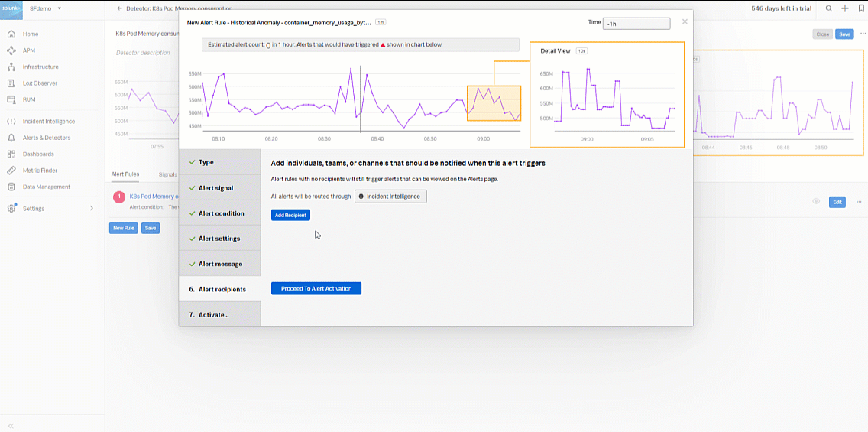Click the bookmark icon in top bar
The width and height of the screenshot is (868, 432).
[861, 8]
